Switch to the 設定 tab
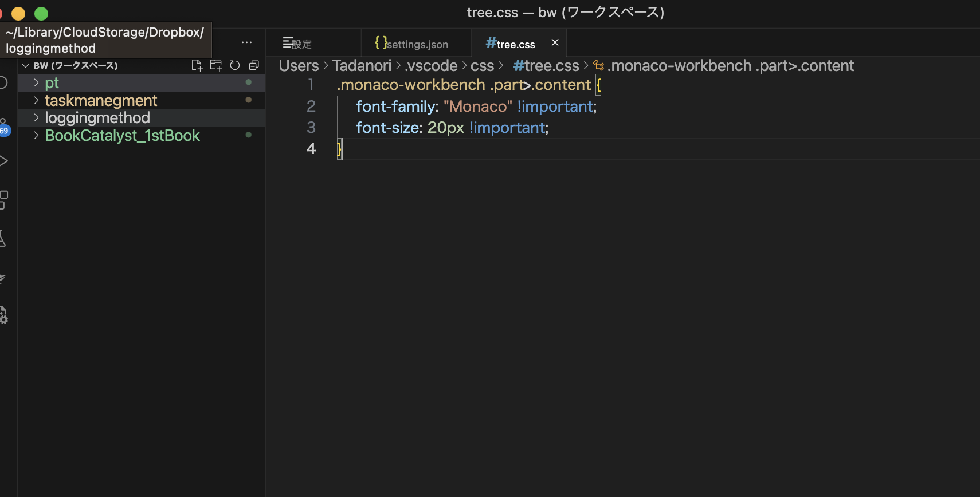This screenshot has height=497, width=980. (313, 43)
